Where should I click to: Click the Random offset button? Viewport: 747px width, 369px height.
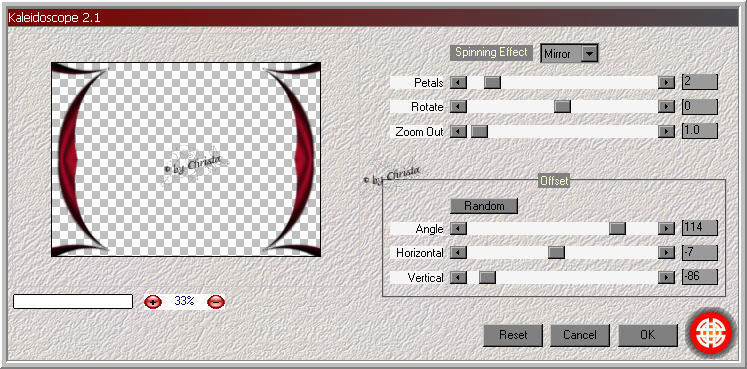[484, 206]
